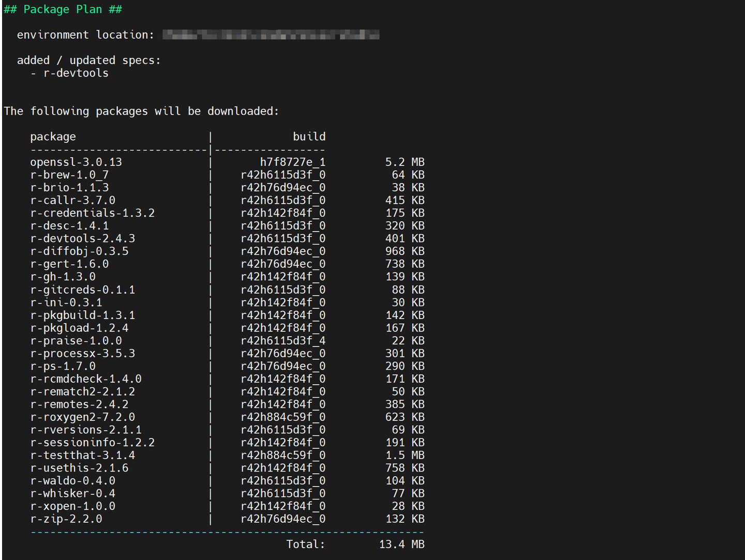Click the r-sessioninfo-1.2.2 package name
Image resolution: width=745 pixels, height=560 pixels.
pyautogui.click(x=93, y=443)
